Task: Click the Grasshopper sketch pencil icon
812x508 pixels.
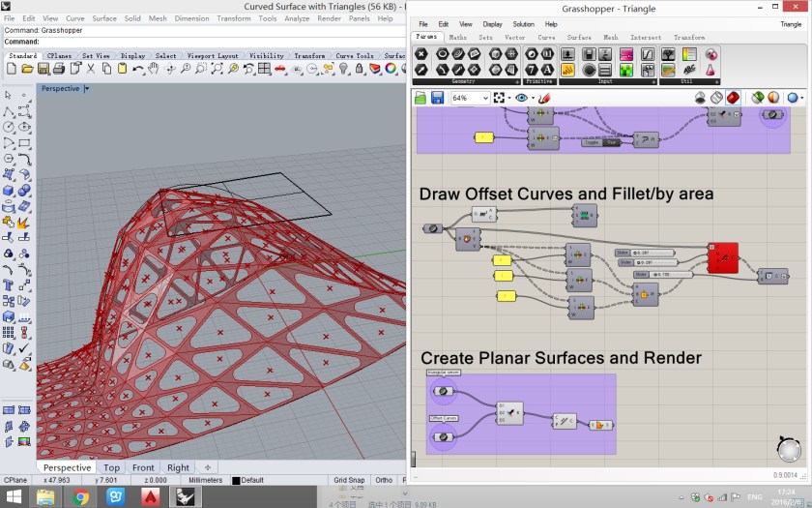Action: 544,98
